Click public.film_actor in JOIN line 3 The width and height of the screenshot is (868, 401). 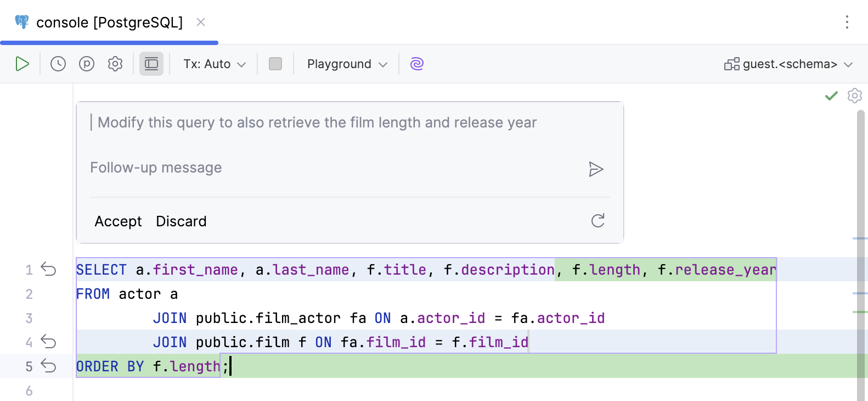[x=268, y=318]
